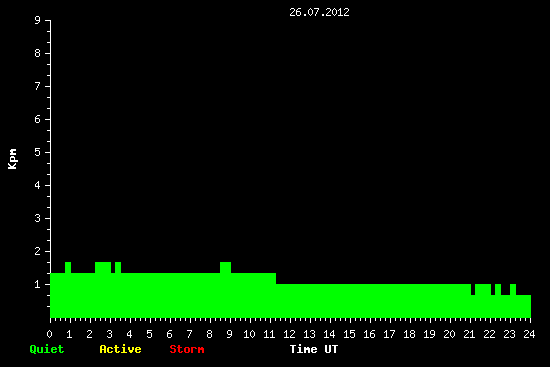Click hour 24 on the time axis

point(529,334)
